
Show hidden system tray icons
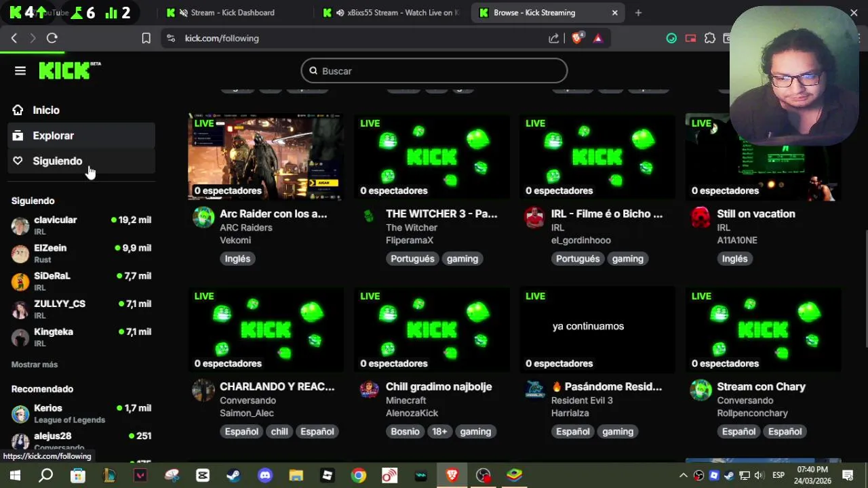coord(683,475)
